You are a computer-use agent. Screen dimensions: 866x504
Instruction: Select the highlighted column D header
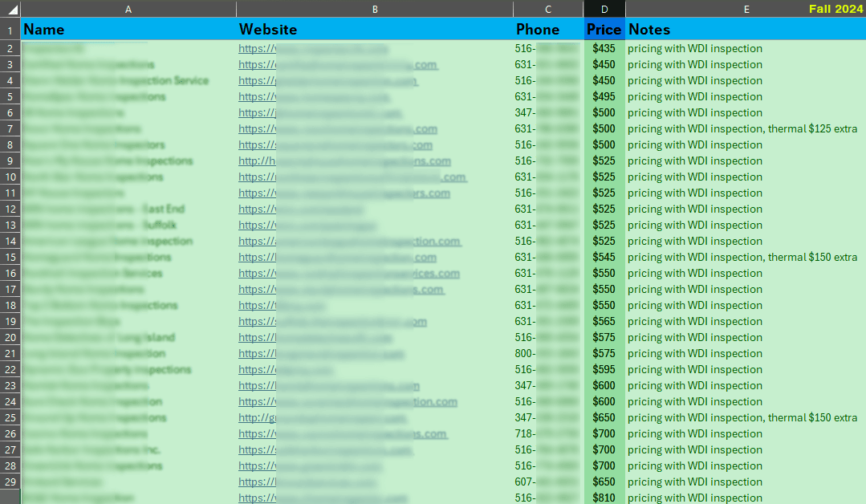coord(604,9)
